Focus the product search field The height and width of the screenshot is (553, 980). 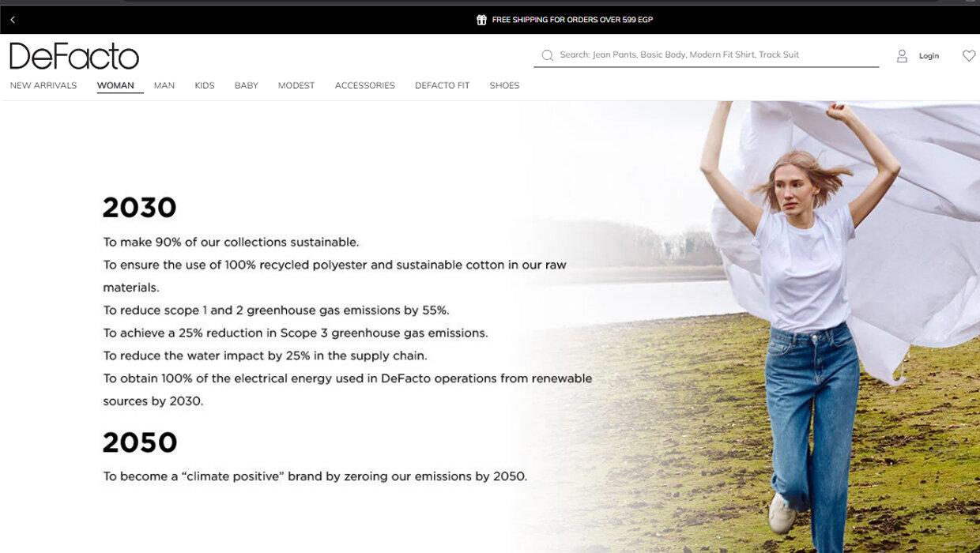(x=707, y=55)
